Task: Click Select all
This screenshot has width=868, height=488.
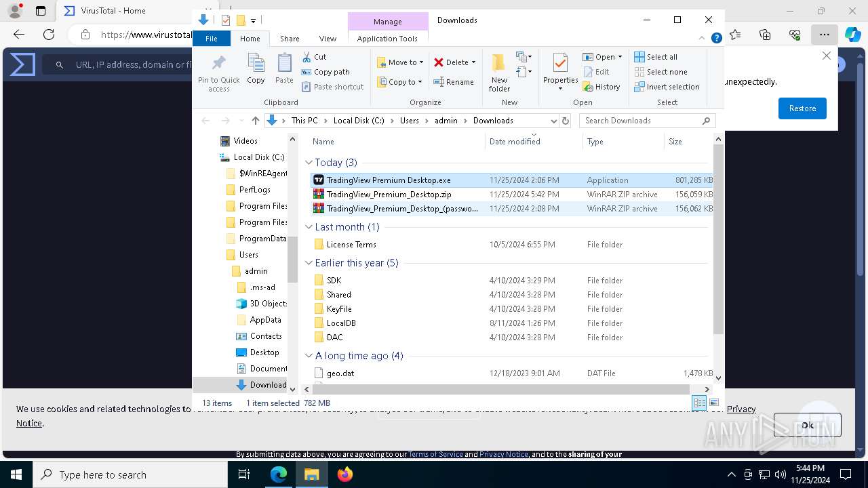Action: 656,57
